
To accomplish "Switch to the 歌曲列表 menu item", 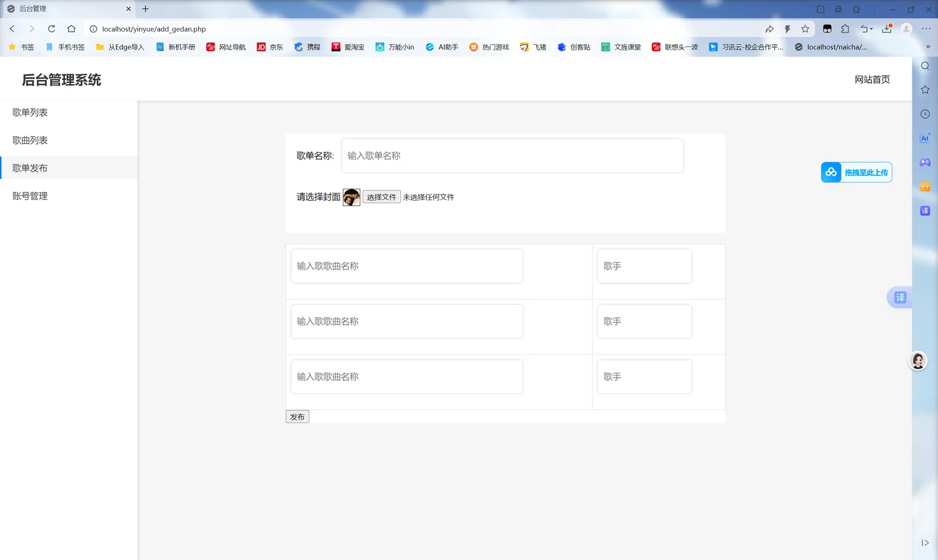I will [x=30, y=140].
